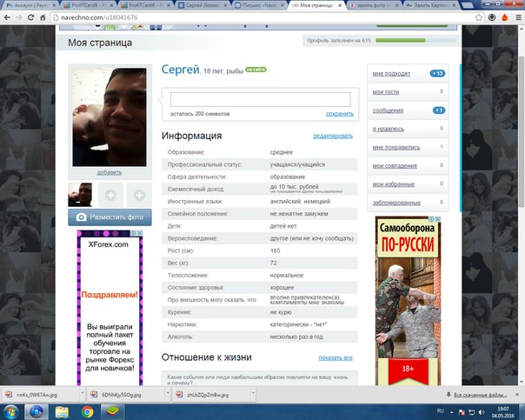This screenshot has height=420, width=525.
Task: Close the Моя страница tab
Action: 340,5
